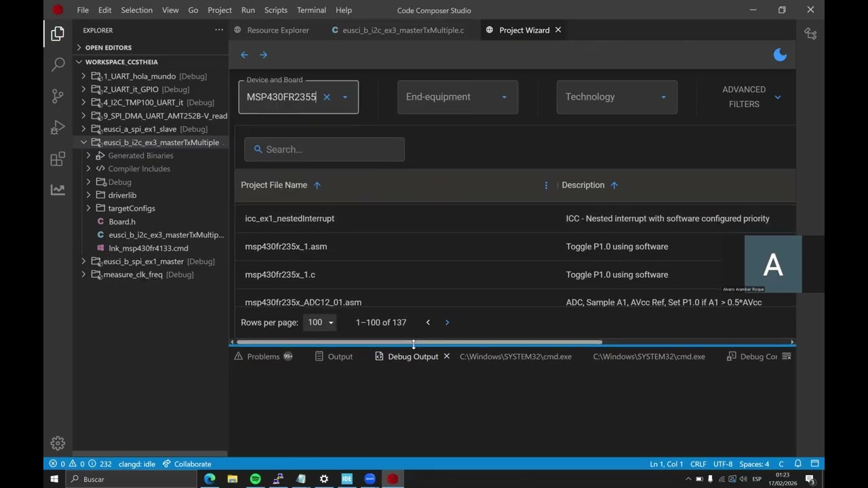Open notifications bell in status bar
868x488 pixels.
798,464
